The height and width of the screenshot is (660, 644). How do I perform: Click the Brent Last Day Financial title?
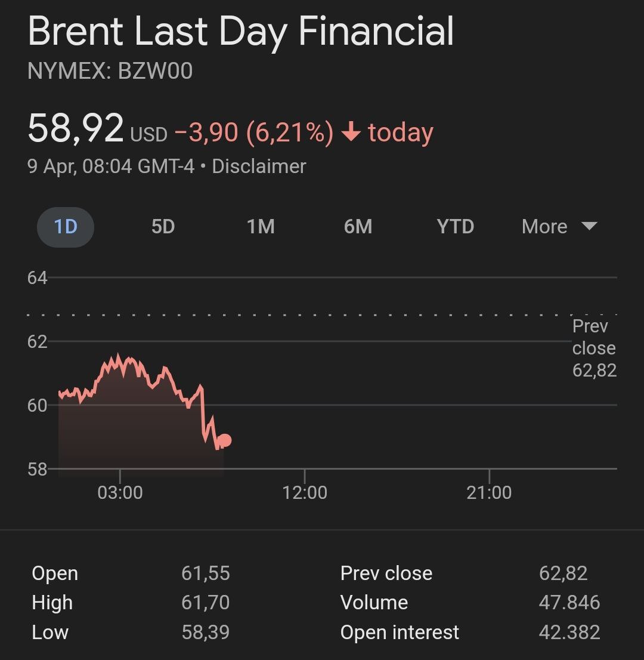pos(240,31)
